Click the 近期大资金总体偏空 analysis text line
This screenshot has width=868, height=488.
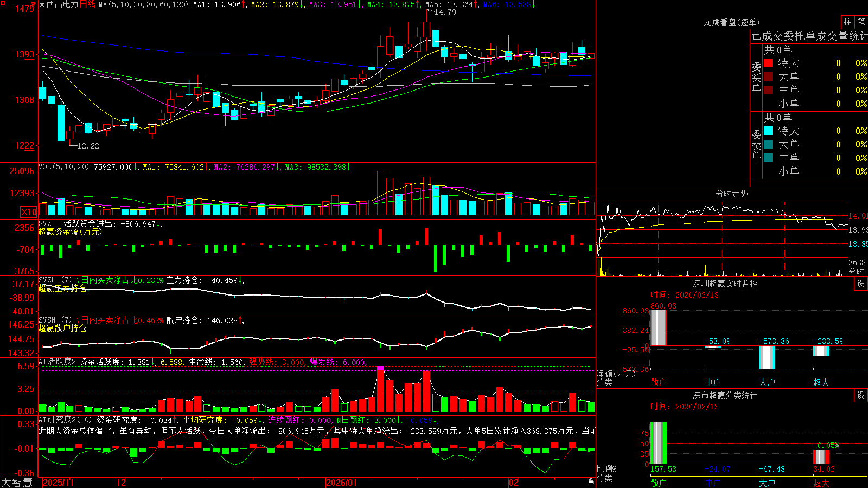pyautogui.click(x=317, y=431)
